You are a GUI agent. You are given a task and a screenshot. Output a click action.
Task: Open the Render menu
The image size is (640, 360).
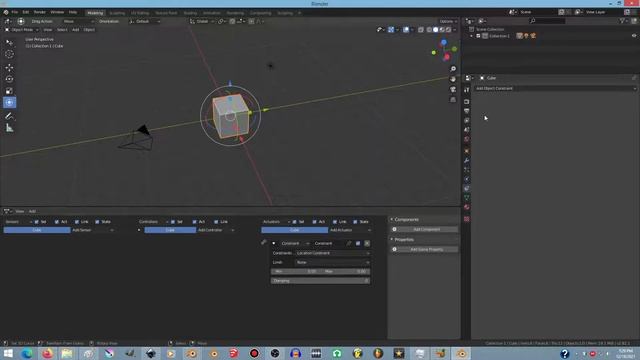40,12
